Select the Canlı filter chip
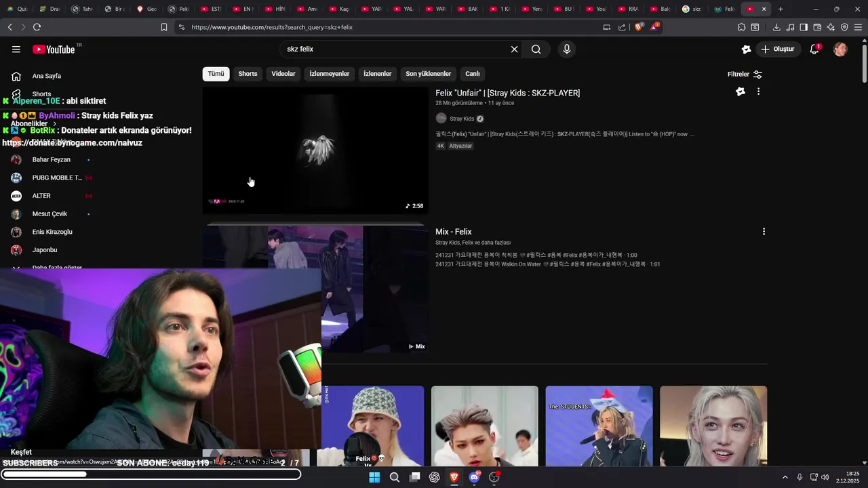Image resolution: width=868 pixels, height=488 pixels. point(473,74)
